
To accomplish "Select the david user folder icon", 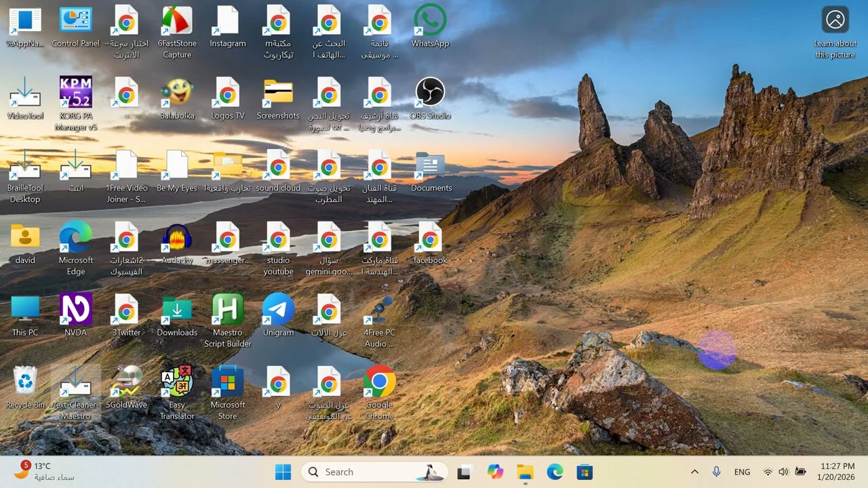I will (x=25, y=243).
